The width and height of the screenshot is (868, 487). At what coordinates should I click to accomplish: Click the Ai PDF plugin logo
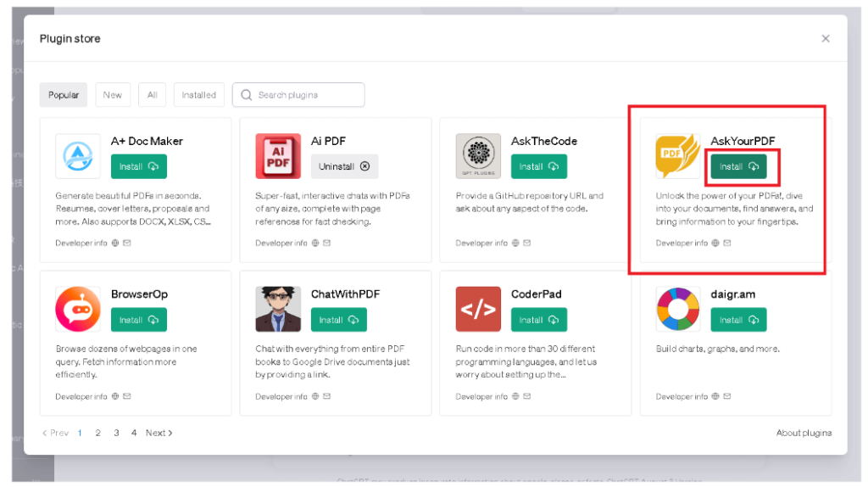[x=278, y=155]
